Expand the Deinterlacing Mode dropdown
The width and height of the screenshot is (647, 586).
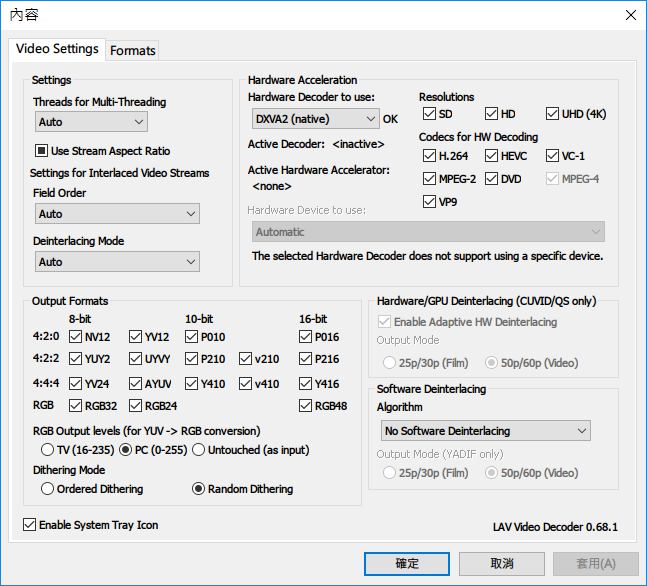[117, 262]
